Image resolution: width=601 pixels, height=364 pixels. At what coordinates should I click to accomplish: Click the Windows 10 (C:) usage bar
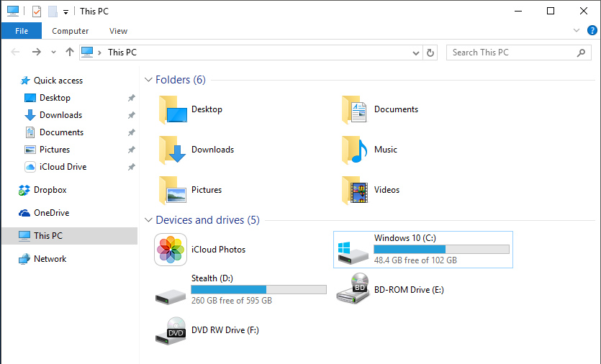coord(441,250)
